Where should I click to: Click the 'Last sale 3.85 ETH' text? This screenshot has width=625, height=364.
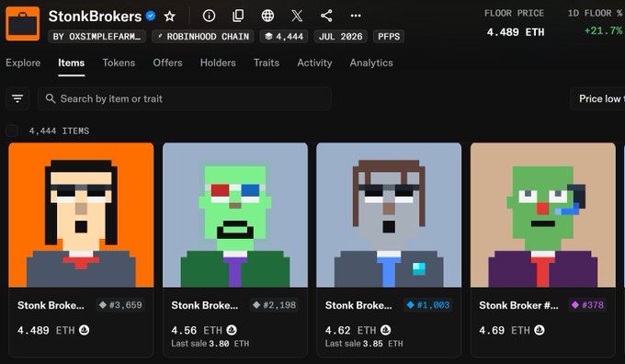(x=364, y=343)
